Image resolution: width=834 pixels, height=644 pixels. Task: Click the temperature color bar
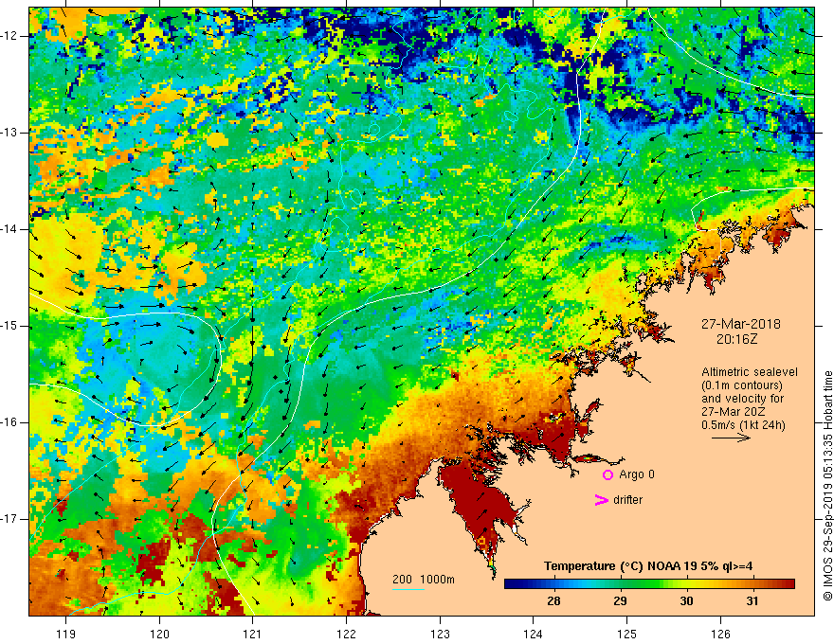[649, 584]
